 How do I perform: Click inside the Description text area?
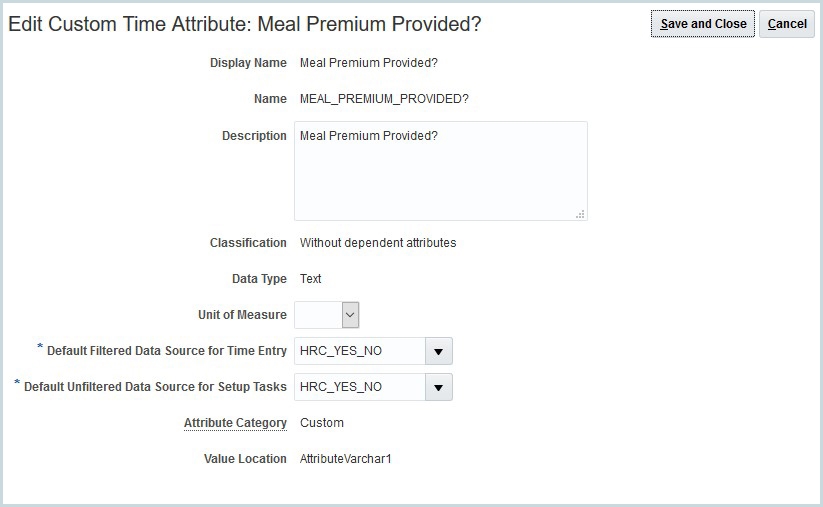click(440, 171)
